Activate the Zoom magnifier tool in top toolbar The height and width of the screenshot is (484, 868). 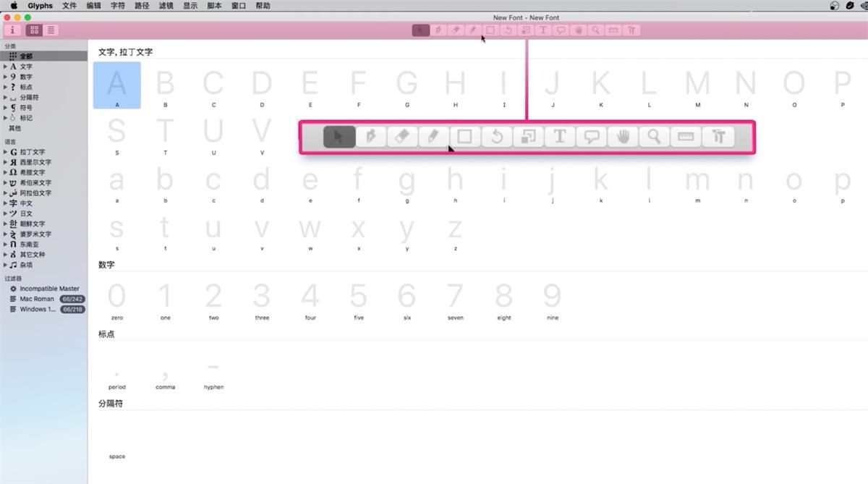595,30
